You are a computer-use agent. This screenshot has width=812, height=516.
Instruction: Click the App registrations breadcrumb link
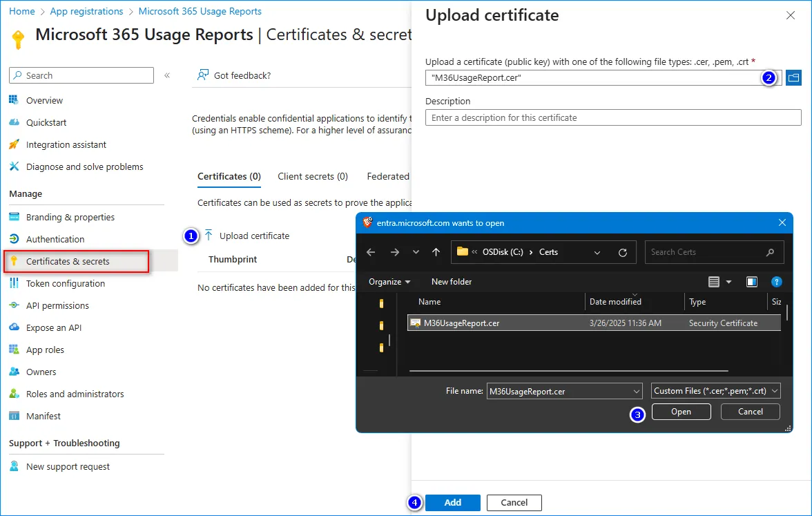click(x=86, y=11)
